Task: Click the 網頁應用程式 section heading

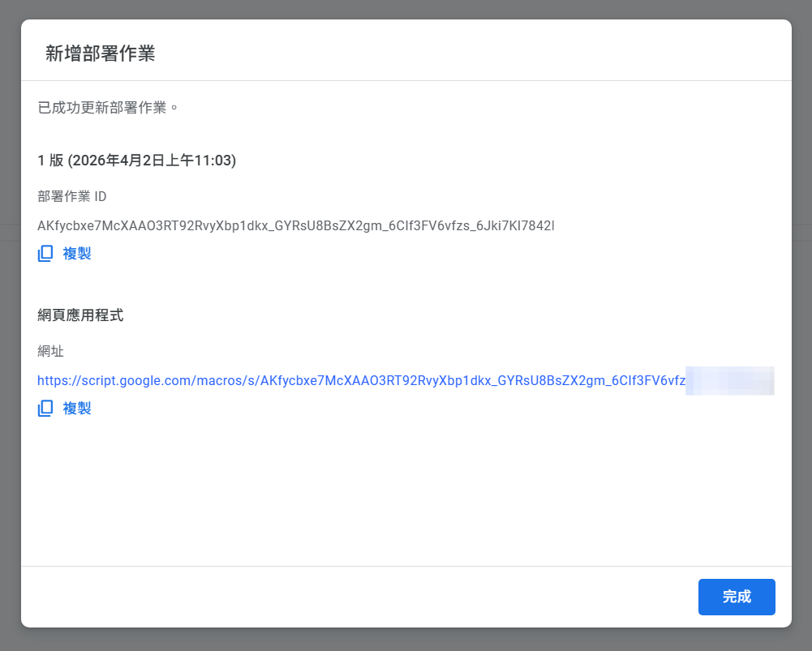Action: (80, 315)
